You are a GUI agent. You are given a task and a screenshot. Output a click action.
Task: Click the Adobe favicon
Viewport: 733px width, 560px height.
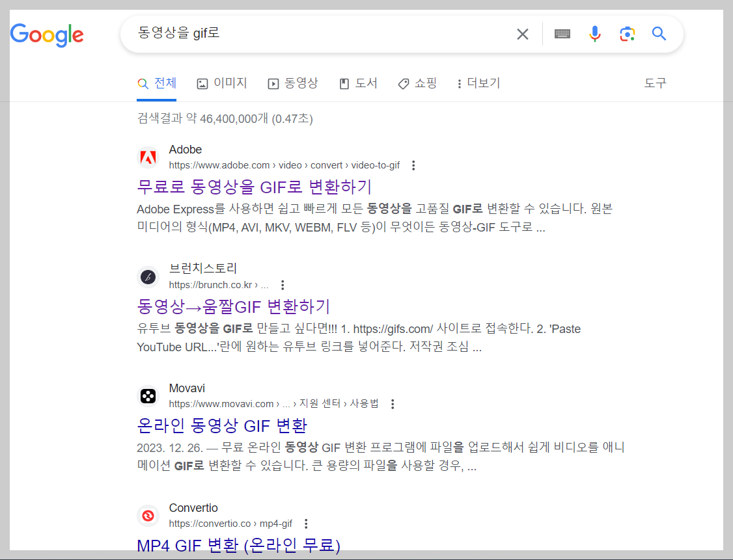[148, 157]
